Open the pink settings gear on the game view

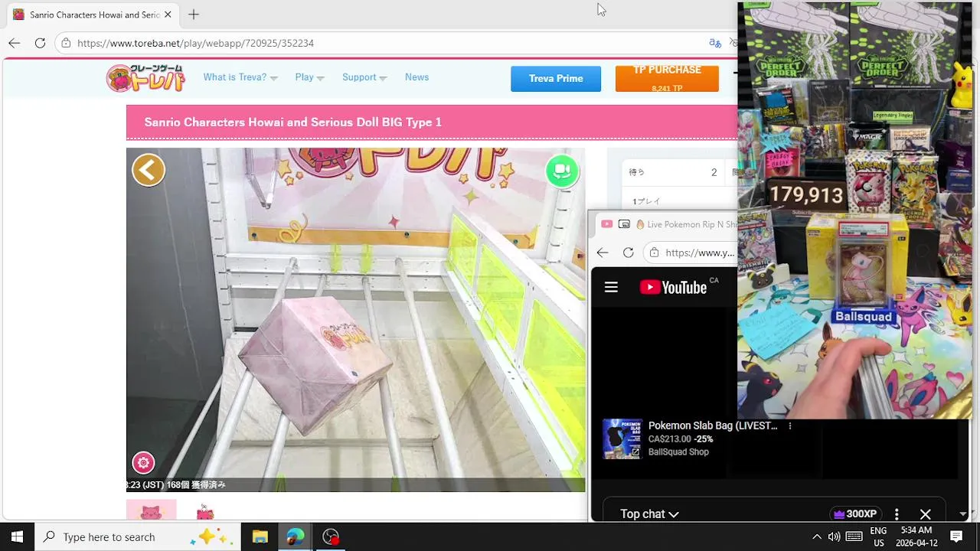point(143,462)
